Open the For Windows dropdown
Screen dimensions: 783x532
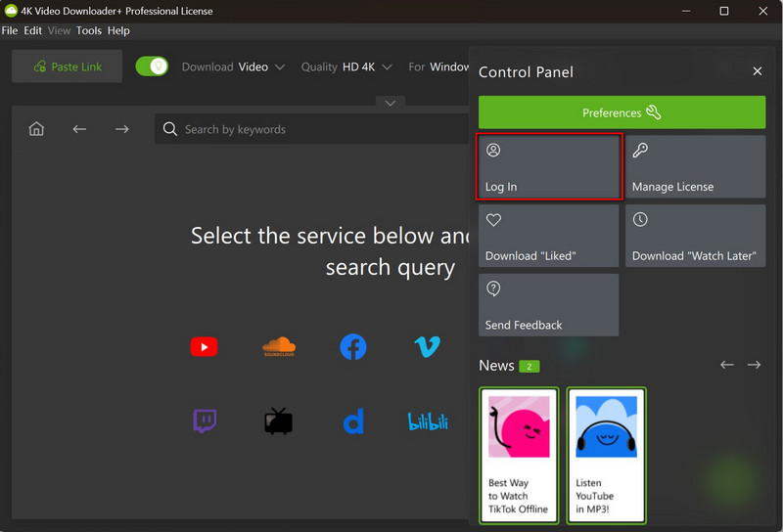[438, 66]
